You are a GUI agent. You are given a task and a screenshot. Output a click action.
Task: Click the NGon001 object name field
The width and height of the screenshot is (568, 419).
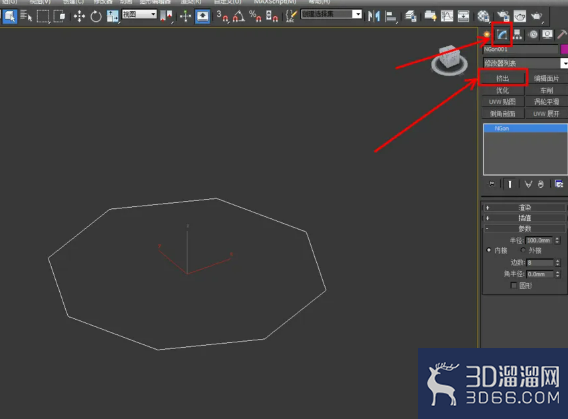pyautogui.click(x=521, y=49)
